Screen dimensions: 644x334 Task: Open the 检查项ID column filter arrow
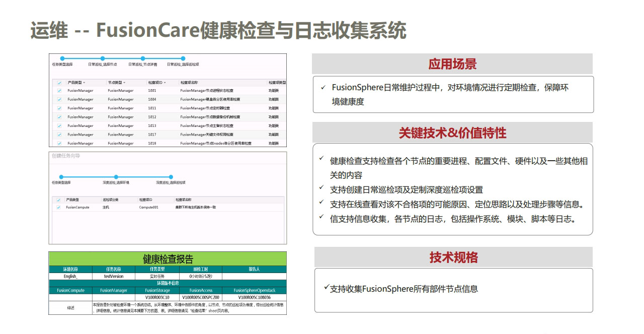click(164, 82)
